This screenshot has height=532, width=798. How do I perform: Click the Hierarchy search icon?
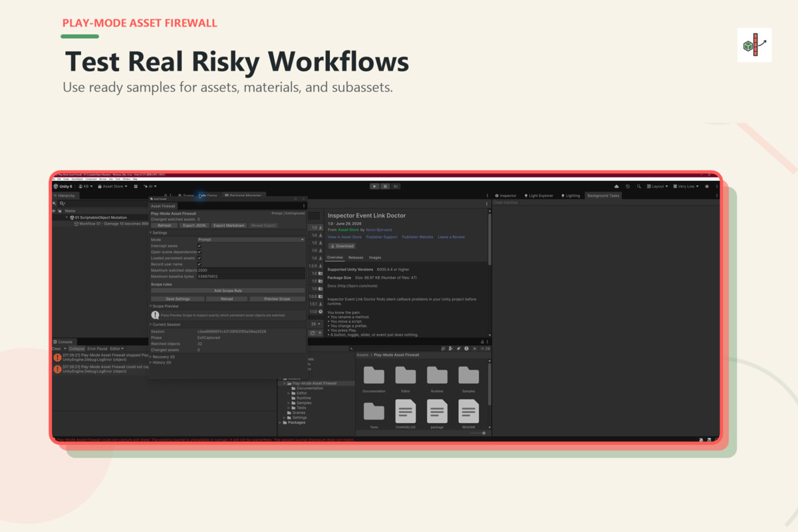63,203
